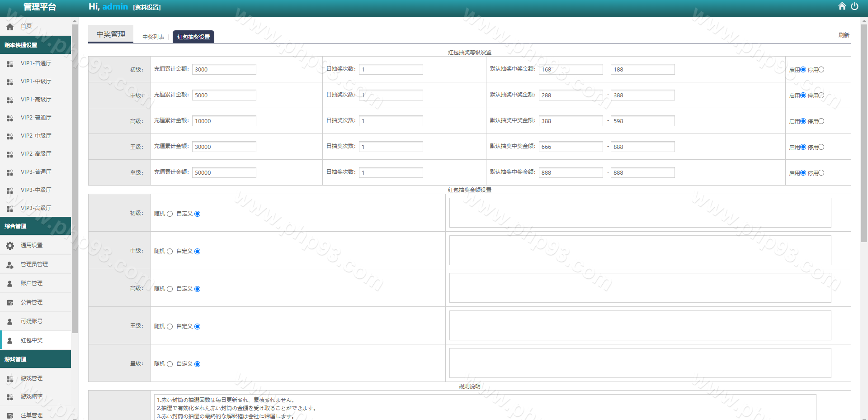
Task: Click the 高级 充值累计金额 input field
Action: point(224,121)
